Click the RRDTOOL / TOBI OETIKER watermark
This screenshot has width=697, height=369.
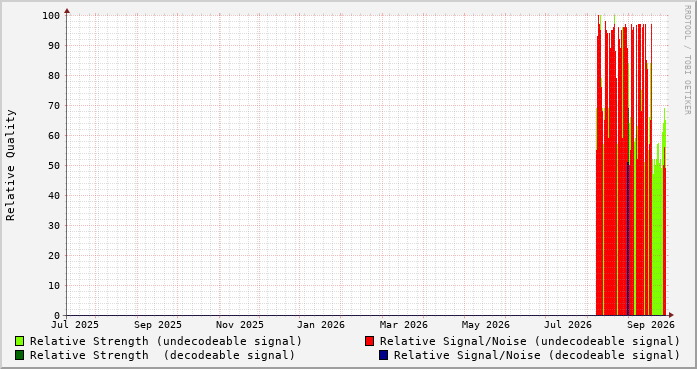click(x=687, y=60)
